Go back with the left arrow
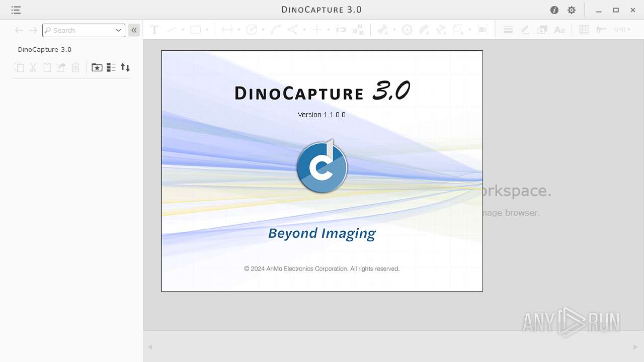This screenshot has width=644, height=362. tap(19, 30)
